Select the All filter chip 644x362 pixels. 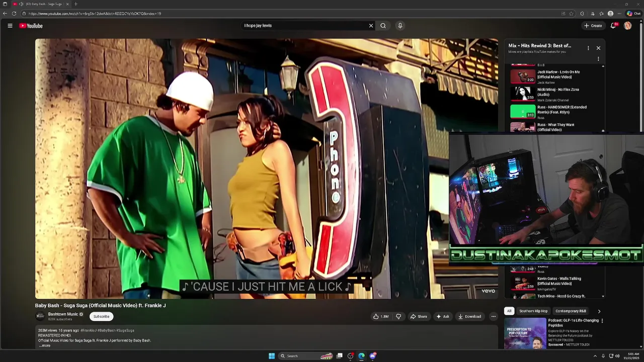tap(509, 311)
